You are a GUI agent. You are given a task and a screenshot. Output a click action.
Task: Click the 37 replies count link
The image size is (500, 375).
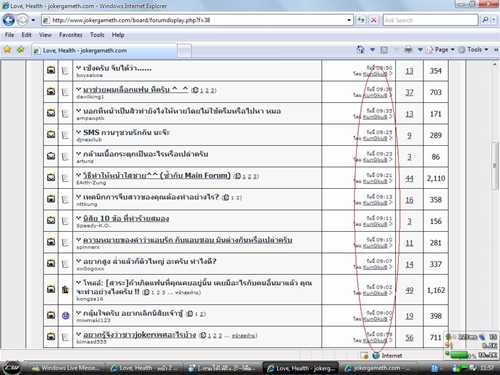(x=409, y=92)
